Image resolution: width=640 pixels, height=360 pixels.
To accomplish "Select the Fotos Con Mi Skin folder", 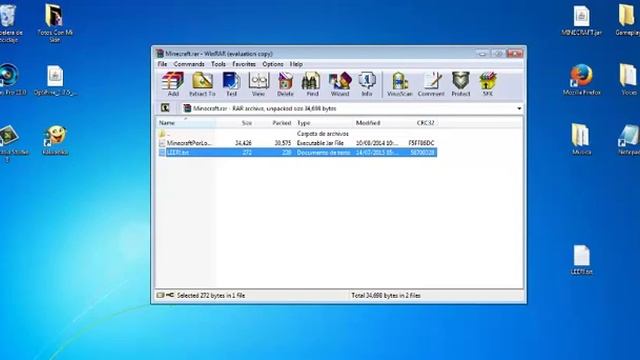I will [x=54, y=23].
